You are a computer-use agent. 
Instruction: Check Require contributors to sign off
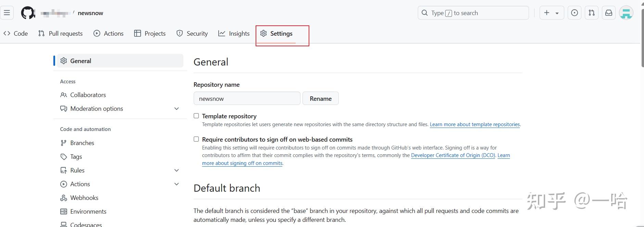196,139
